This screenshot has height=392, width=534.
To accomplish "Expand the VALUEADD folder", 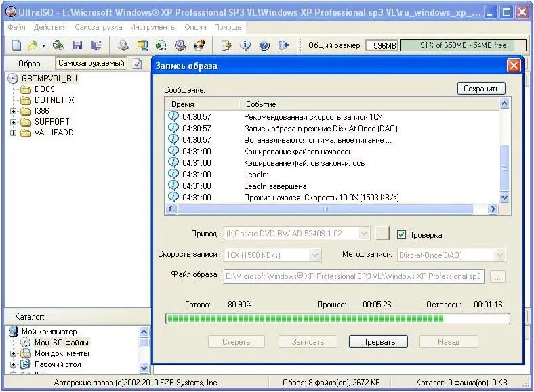I will coord(14,133).
